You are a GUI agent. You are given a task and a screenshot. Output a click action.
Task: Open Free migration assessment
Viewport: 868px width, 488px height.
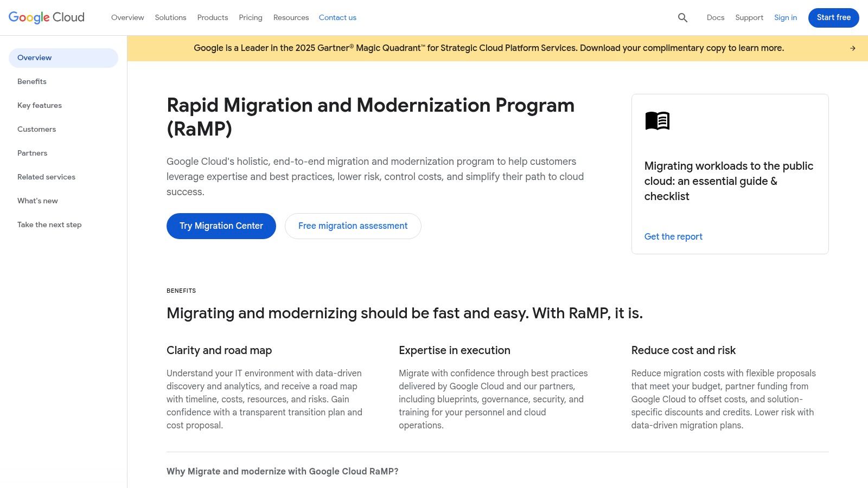(353, 226)
